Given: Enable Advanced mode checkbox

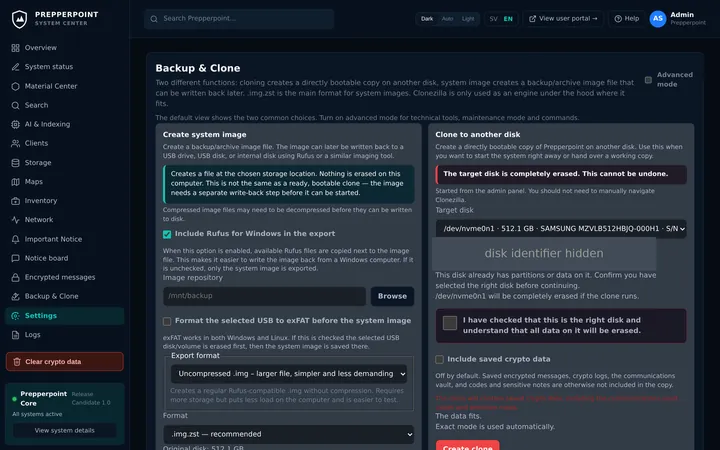Looking at the screenshot, I should coord(648,80).
